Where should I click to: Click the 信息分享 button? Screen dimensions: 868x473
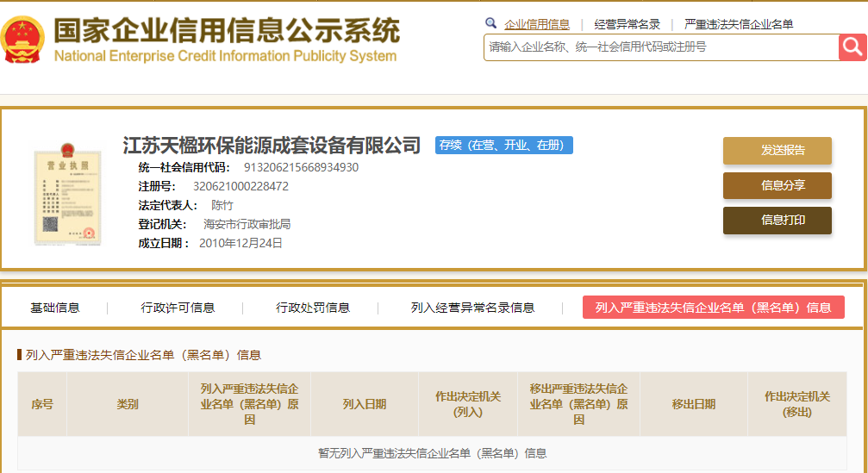click(777, 185)
